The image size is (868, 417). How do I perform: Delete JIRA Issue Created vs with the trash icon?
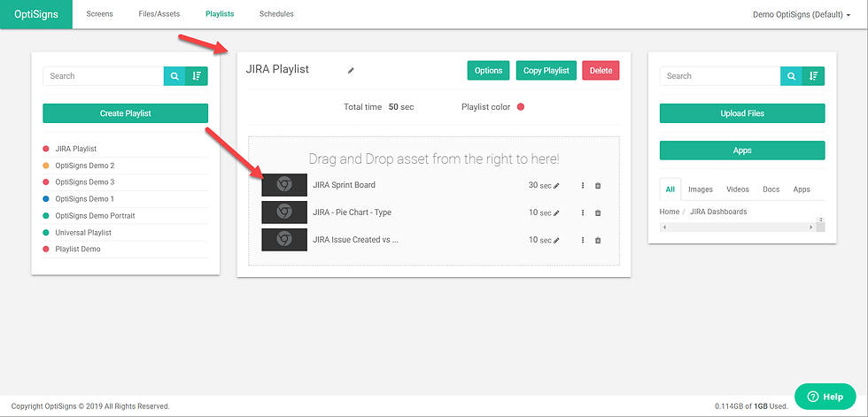[x=598, y=240]
